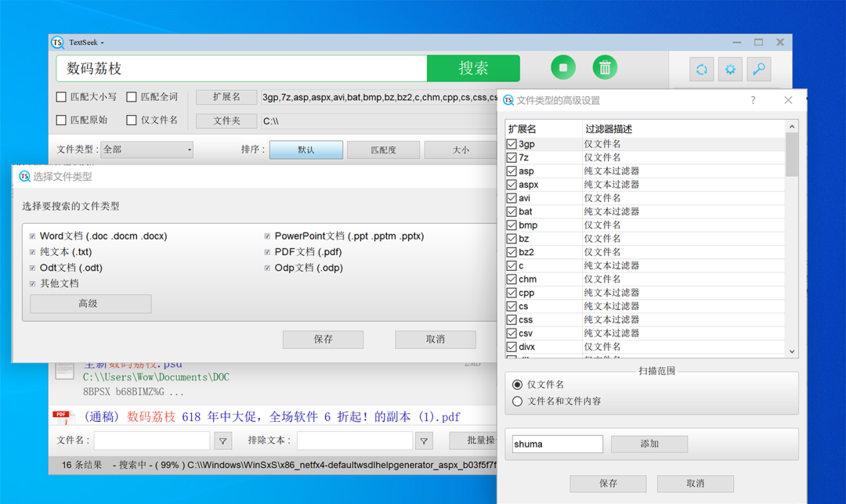Screen dimensions: 846x504
Task: Click the magnifier tool icon
Action: click(758, 69)
